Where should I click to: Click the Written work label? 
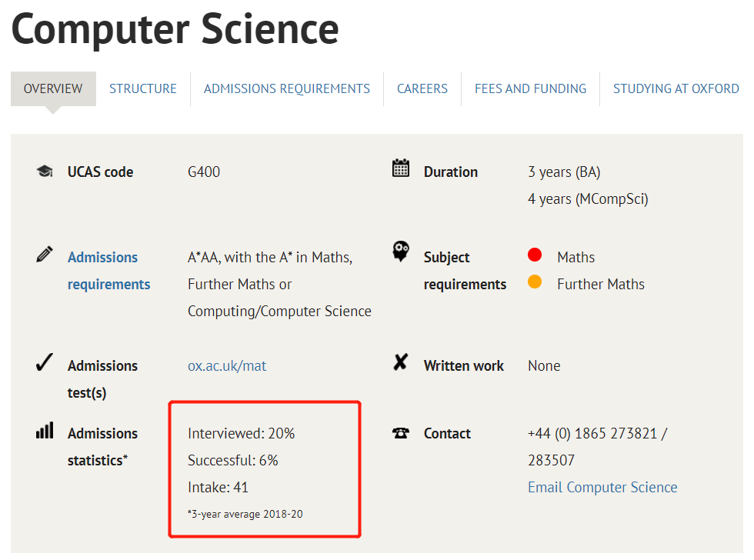coord(463,366)
